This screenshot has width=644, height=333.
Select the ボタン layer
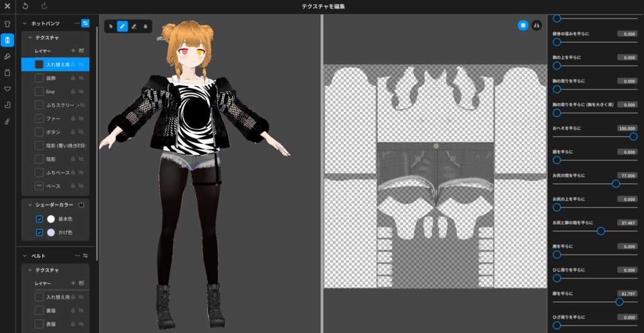point(55,132)
